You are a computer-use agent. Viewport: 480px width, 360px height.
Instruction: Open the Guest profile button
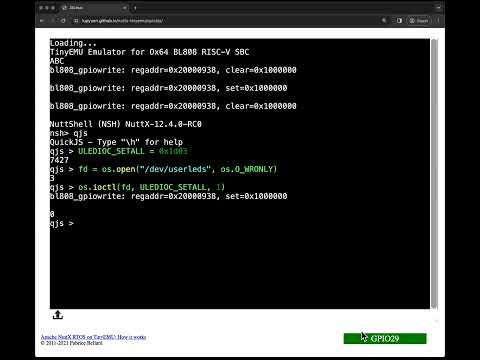(x=419, y=21)
